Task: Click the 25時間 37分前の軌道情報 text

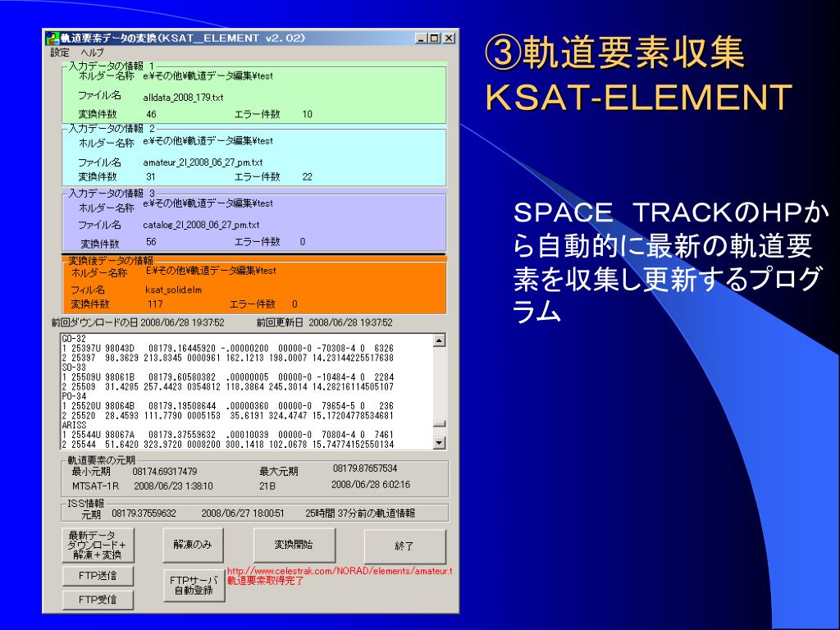Action: 360,514
